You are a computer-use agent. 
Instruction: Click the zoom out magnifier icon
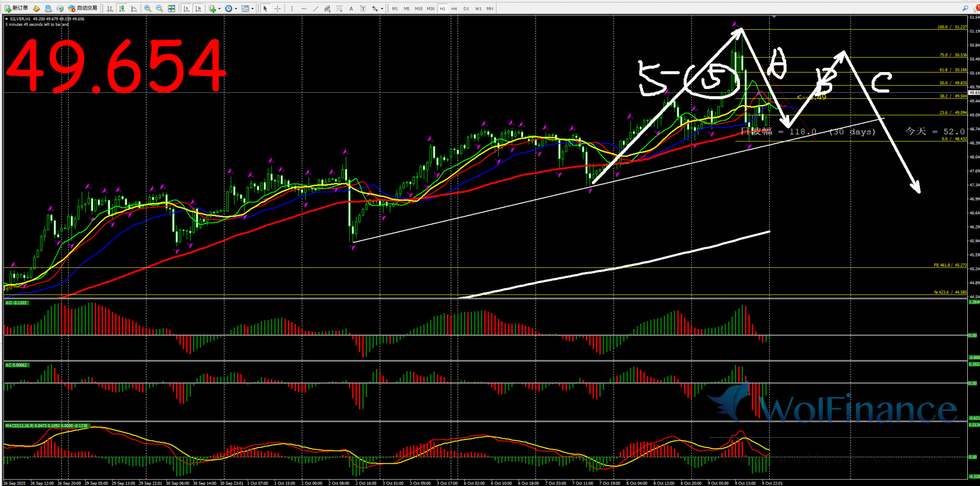[159, 8]
